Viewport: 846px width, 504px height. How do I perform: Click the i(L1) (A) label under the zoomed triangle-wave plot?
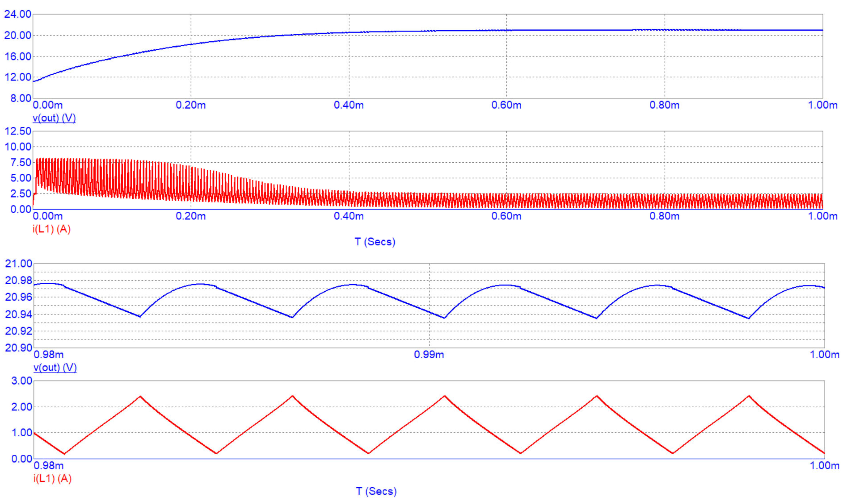click(52, 479)
